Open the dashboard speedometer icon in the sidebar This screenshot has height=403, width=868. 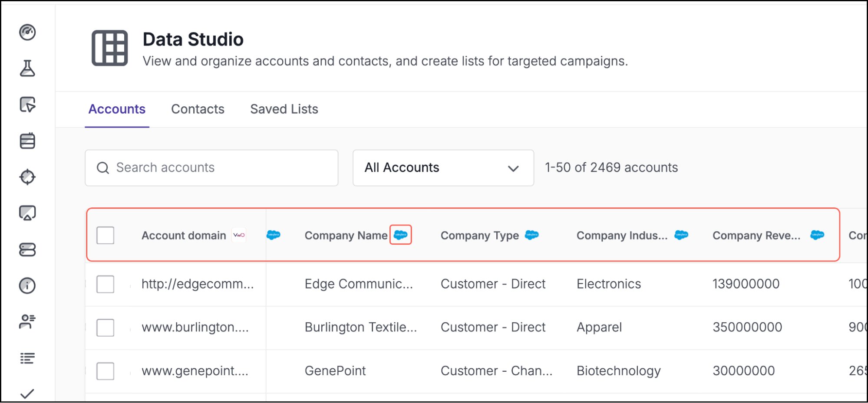[x=27, y=32]
